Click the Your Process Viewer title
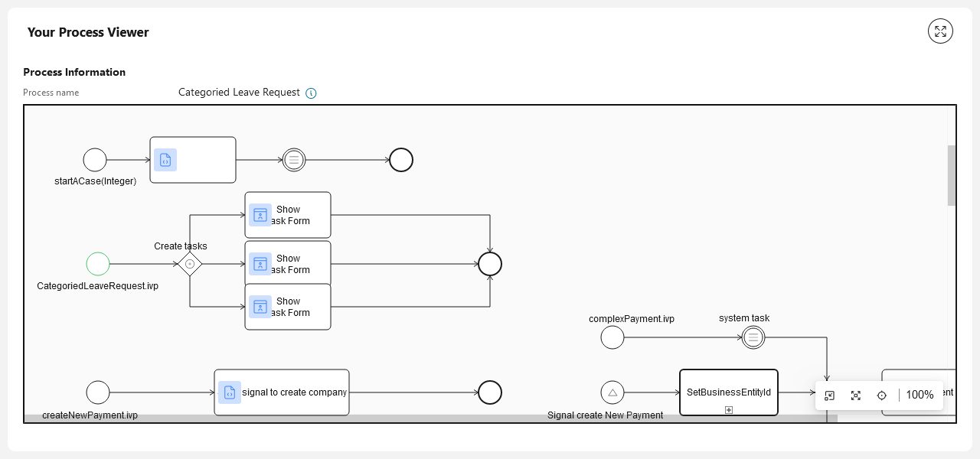 pos(88,32)
